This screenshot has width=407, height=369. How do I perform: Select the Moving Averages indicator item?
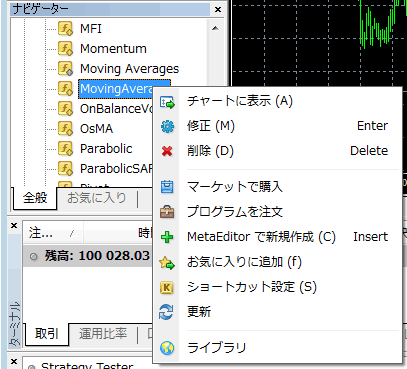tap(129, 69)
